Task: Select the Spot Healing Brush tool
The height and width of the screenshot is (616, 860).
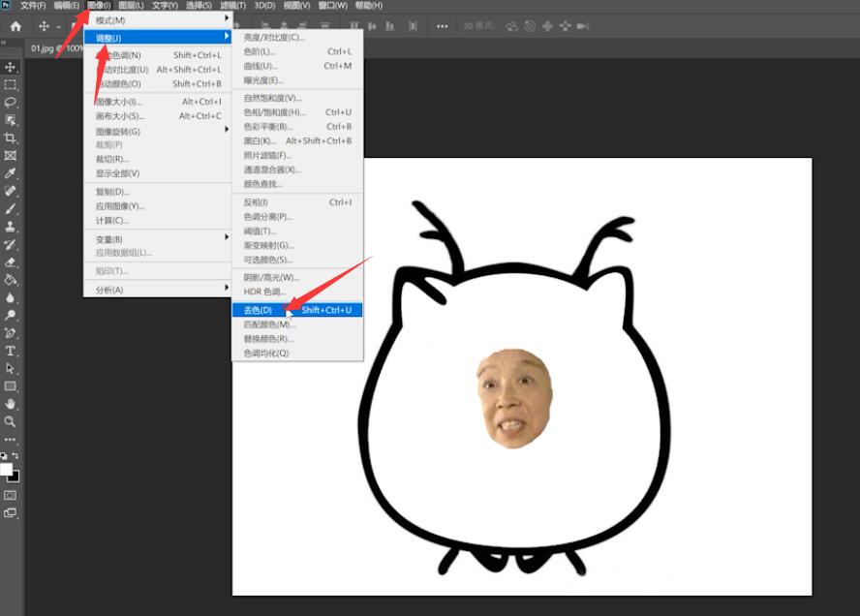Action: pos(10,191)
